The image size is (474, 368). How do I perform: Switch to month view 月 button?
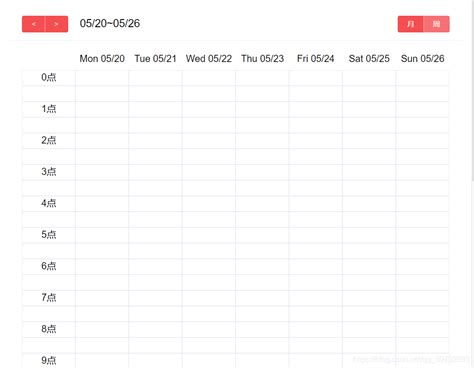pyautogui.click(x=410, y=24)
